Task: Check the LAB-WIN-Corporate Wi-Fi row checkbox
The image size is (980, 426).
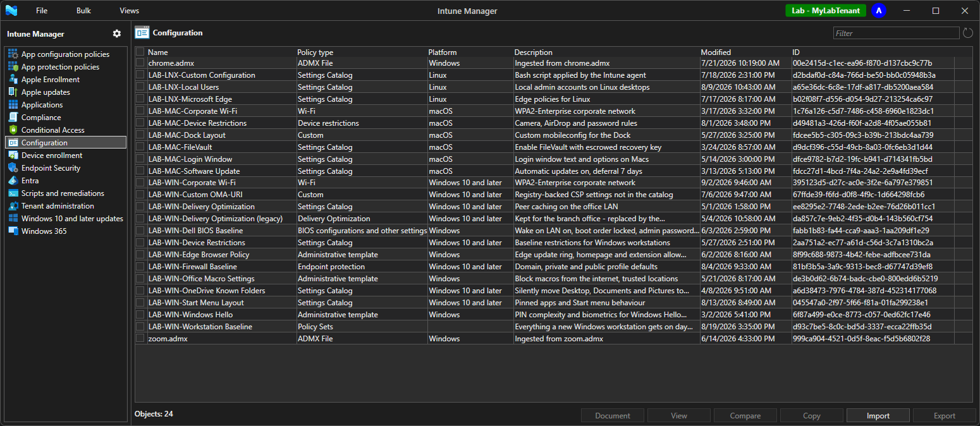Action: (x=140, y=183)
